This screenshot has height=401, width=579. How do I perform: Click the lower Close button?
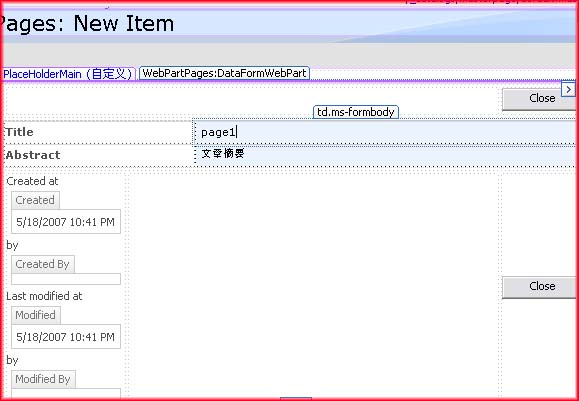(539, 287)
